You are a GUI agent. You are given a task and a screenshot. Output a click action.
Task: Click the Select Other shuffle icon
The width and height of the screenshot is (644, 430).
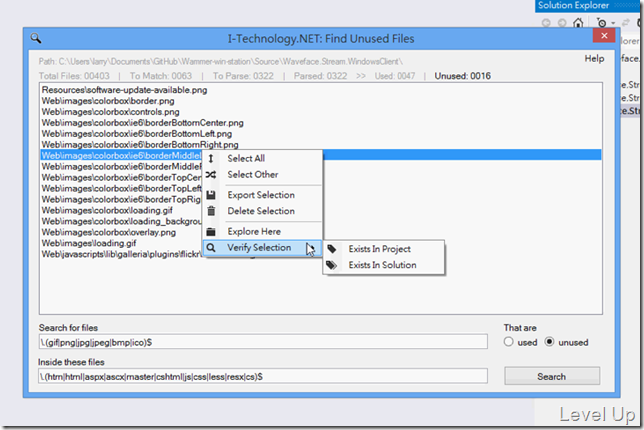[211, 175]
